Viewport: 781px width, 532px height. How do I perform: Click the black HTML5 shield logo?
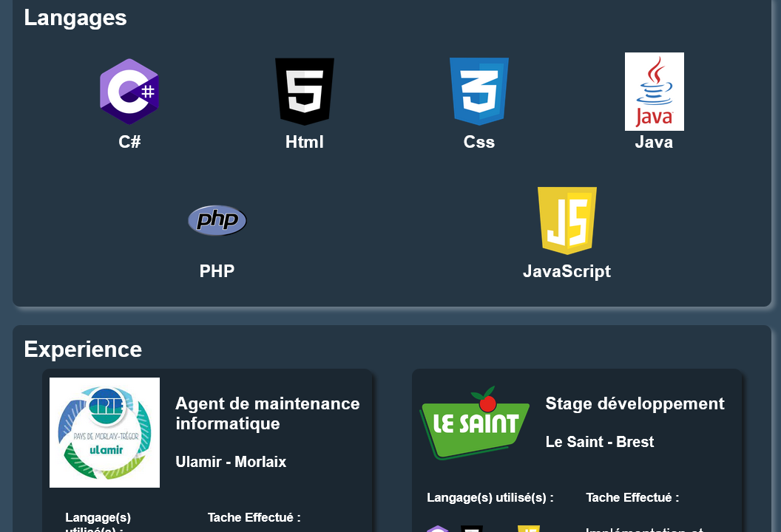pos(304,92)
